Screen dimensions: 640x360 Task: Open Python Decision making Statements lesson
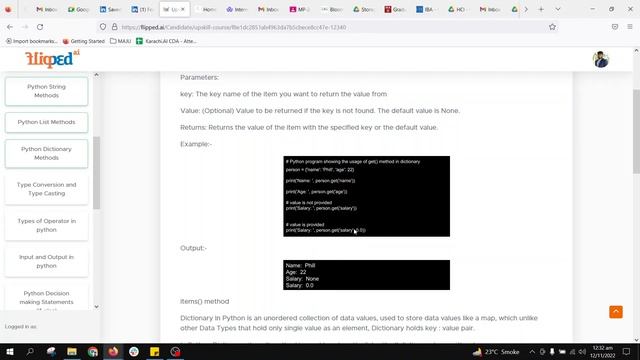[47, 298]
